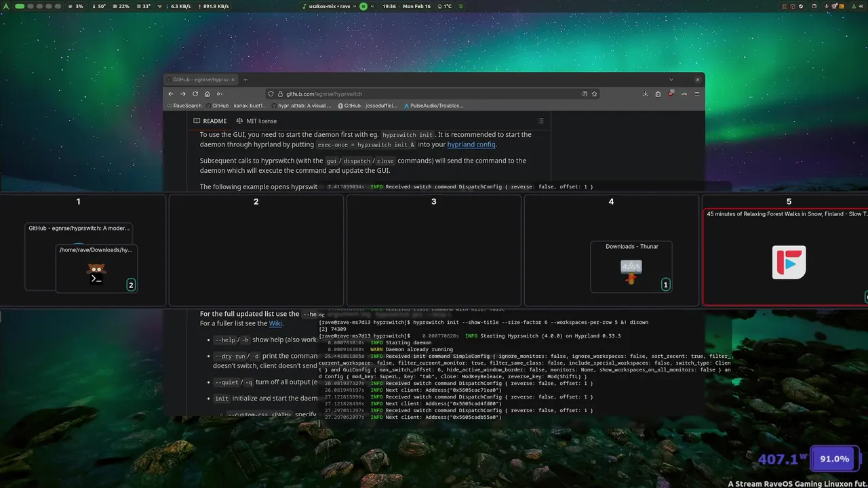The image size is (868, 488).
Task: Click the window-layout icon in system tray
Action: [814, 6]
